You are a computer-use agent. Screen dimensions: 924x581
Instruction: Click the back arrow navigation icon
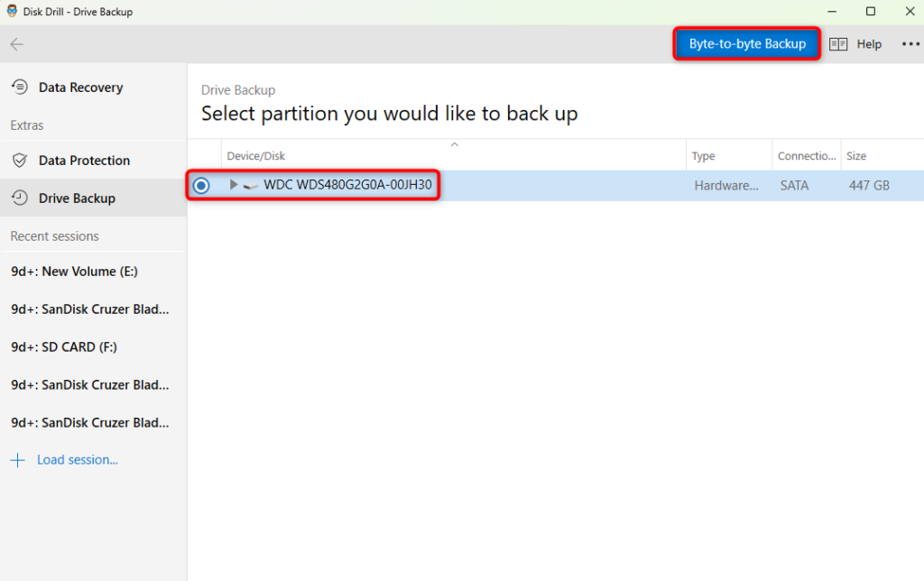pyautogui.click(x=16, y=43)
